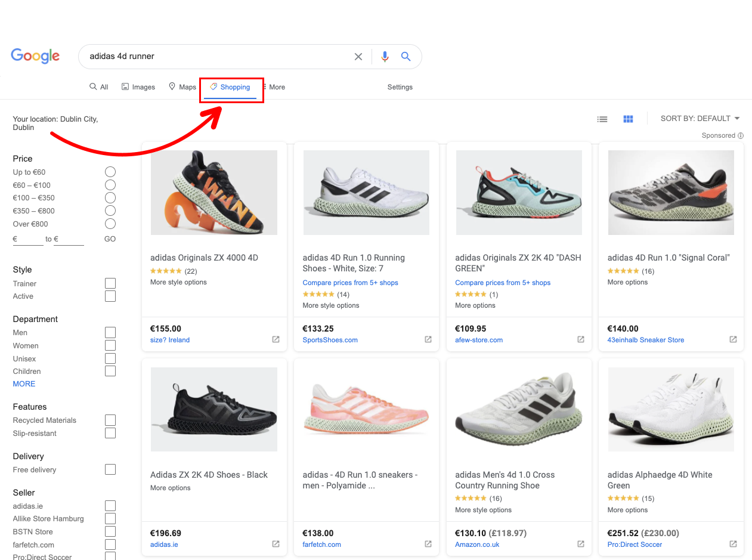
Task: Select the Up to €60 price option
Action: pos(110,172)
